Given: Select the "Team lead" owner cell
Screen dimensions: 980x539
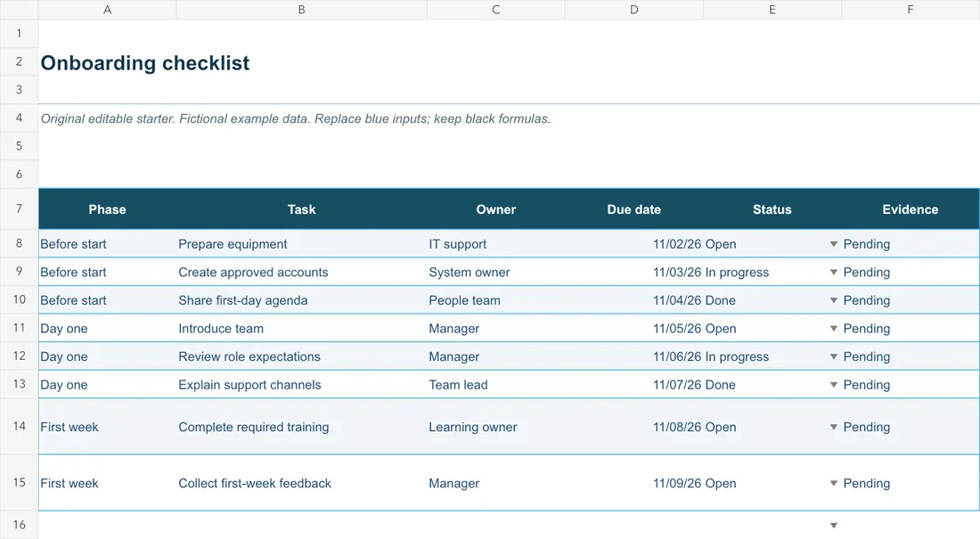Looking at the screenshot, I should pos(495,385).
